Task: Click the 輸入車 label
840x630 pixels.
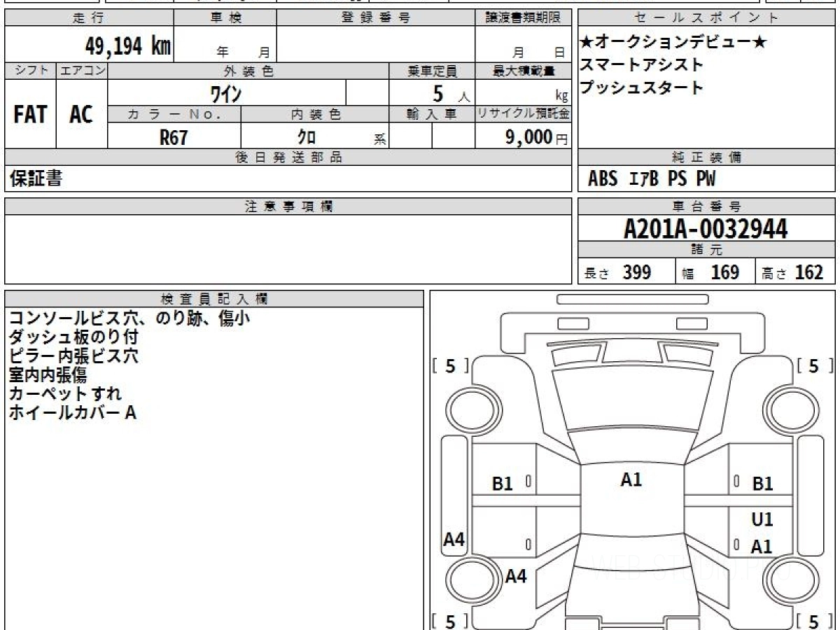Action: point(432,114)
